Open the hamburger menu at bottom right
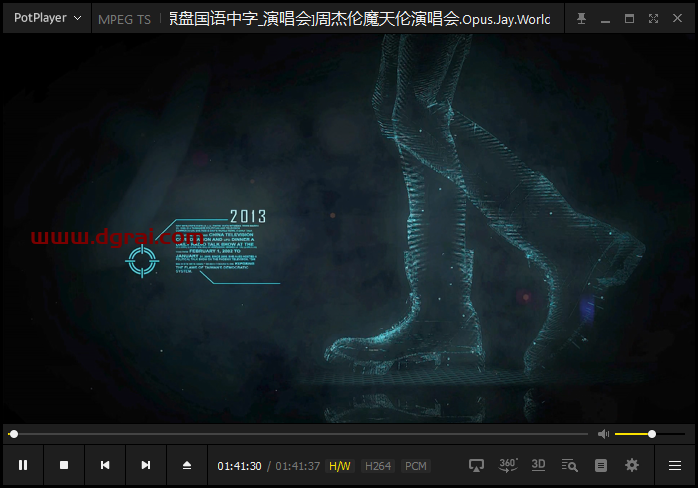The image size is (698, 488). click(x=675, y=466)
